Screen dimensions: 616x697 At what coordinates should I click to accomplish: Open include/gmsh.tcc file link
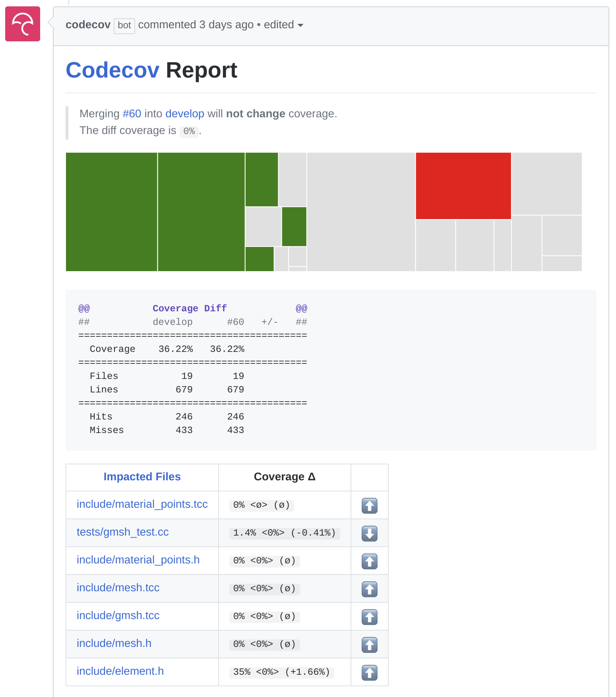118,615
